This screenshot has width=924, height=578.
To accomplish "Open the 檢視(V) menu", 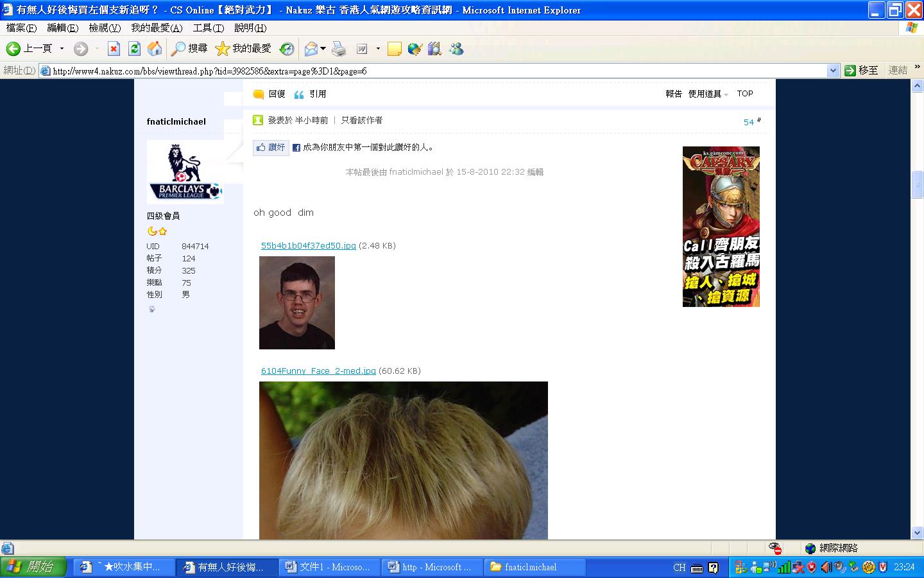I will point(104,28).
